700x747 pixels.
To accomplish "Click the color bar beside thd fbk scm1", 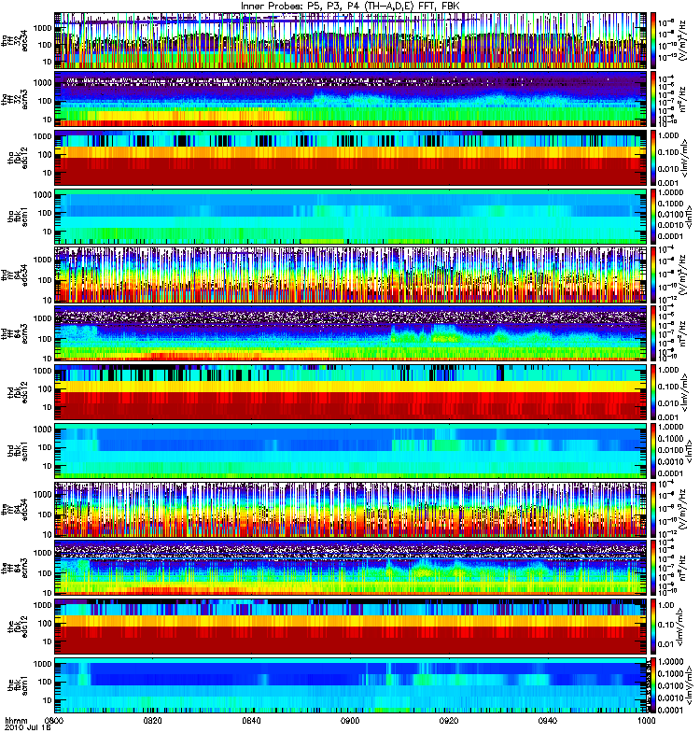I will point(653,451).
